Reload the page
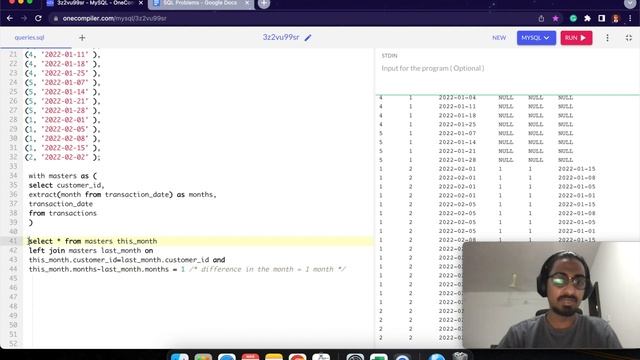640x360 pixels. point(38,18)
